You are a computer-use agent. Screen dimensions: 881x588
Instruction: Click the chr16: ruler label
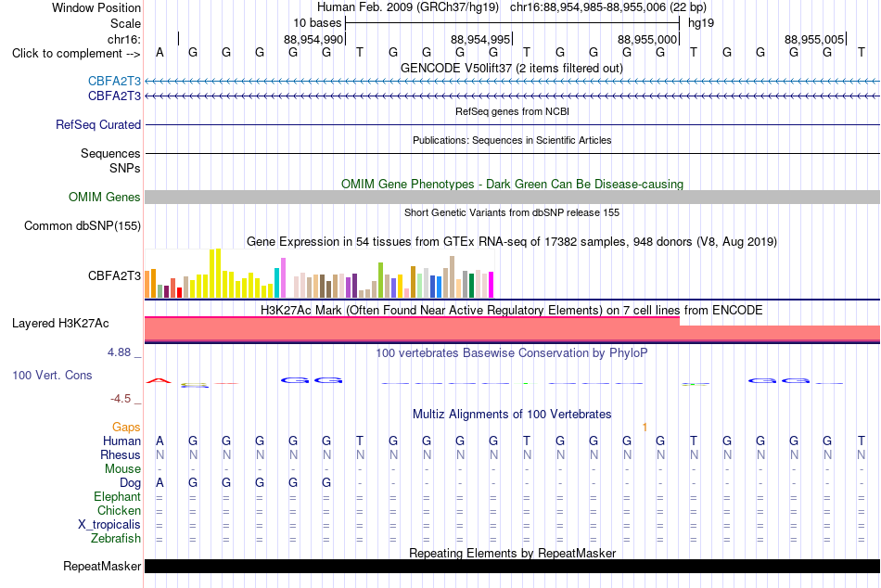coord(123,39)
